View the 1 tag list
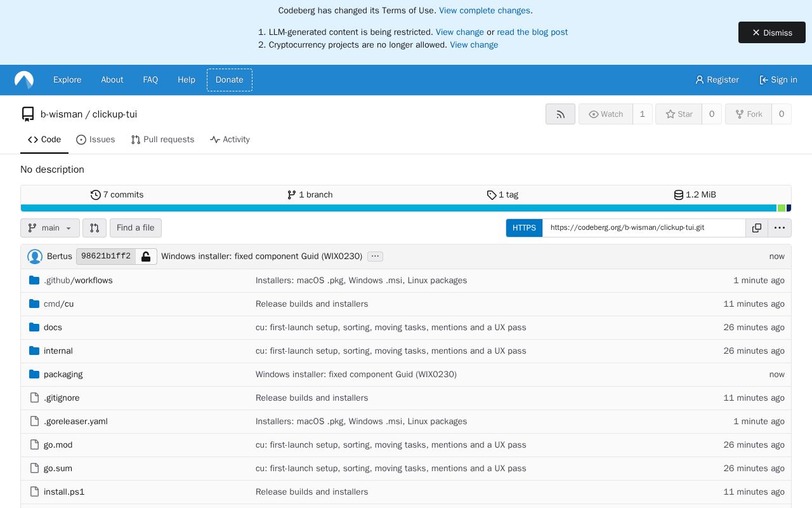This screenshot has height=508, width=812. pos(502,195)
